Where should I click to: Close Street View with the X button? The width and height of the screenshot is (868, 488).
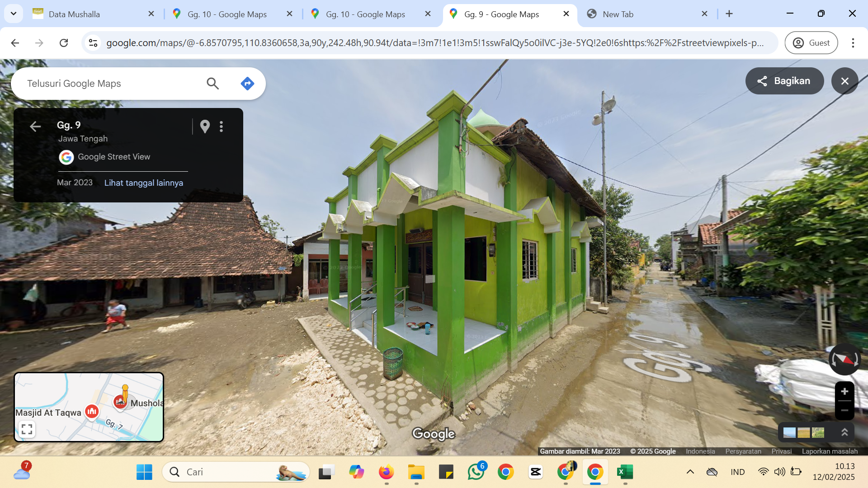(844, 81)
